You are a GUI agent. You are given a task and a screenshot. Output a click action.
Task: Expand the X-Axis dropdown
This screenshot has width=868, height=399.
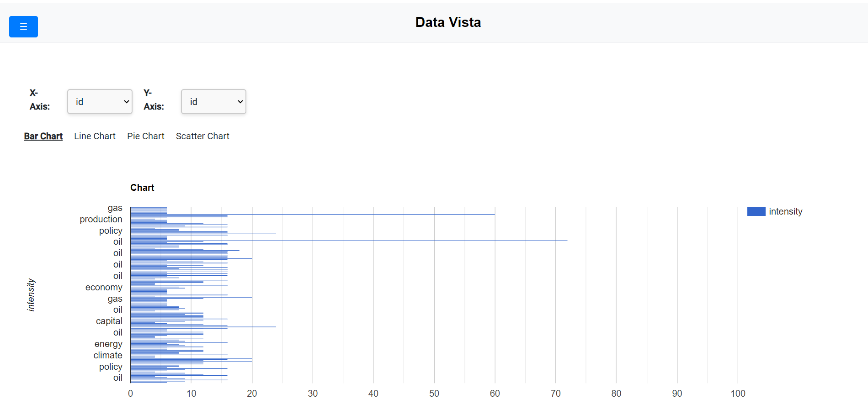click(100, 102)
